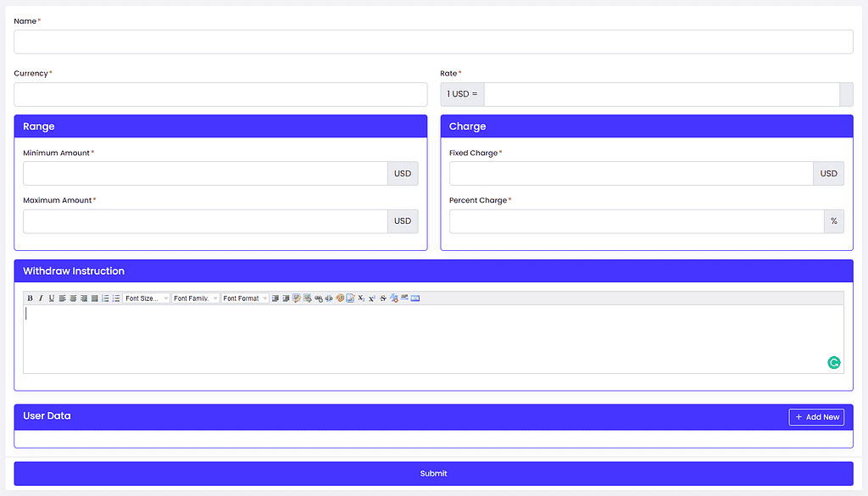The image size is (868, 496).
Task: Insert an unordered bullet list
Action: click(116, 298)
